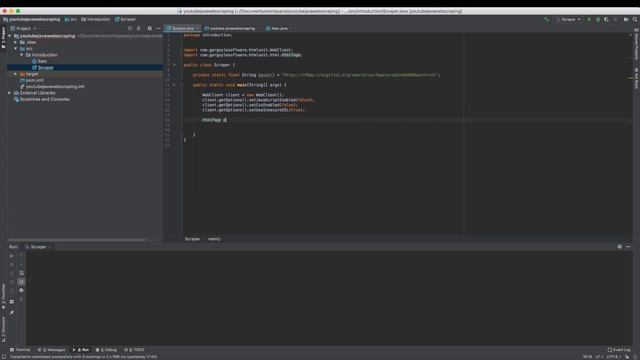Click the youtubejavawebscraping navigation bar root
This screenshot has height=360, width=640.
(x=32, y=19)
